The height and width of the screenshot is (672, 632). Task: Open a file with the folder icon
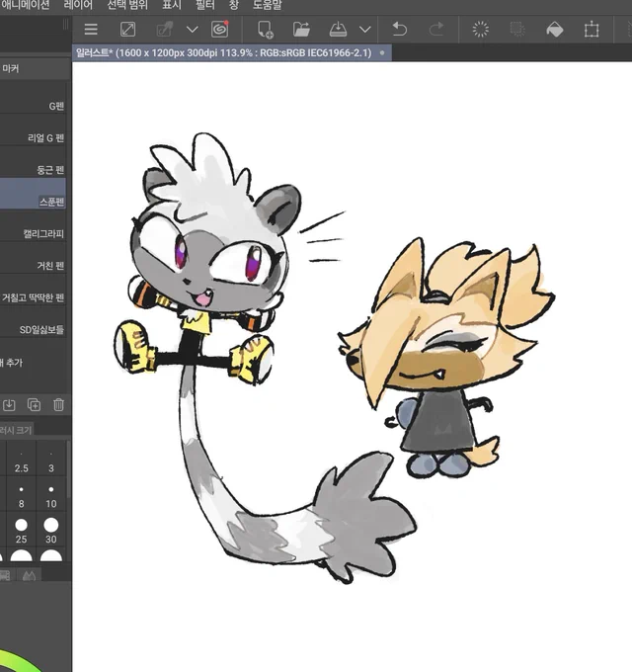click(x=301, y=30)
